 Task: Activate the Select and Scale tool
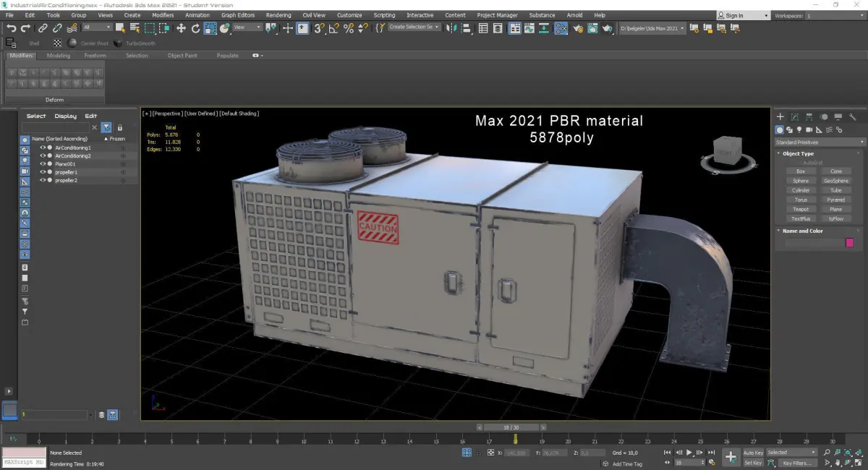pos(210,28)
